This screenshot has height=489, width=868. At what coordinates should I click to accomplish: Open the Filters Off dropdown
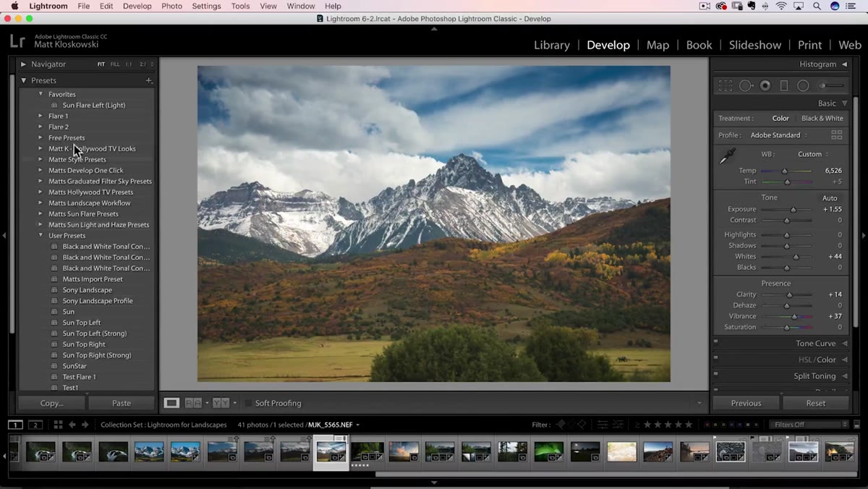(808, 425)
